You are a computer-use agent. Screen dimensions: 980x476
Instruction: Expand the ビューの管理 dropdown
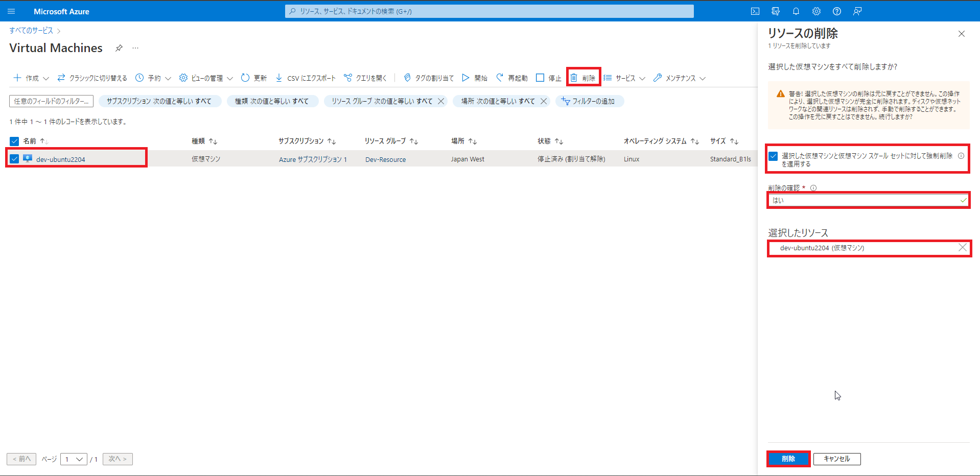[x=206, y=78]
